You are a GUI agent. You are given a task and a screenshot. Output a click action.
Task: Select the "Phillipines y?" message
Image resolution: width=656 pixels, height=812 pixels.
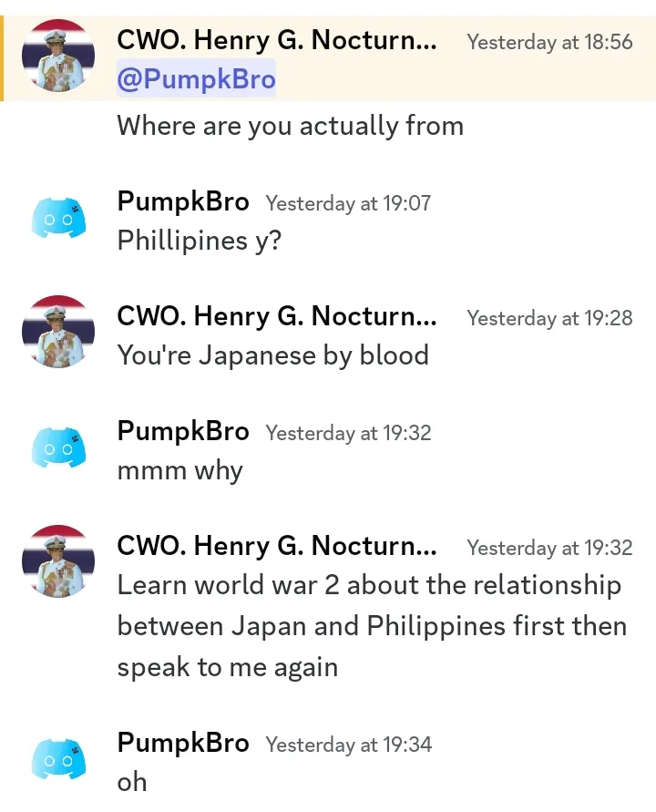[x=200, y=241]
